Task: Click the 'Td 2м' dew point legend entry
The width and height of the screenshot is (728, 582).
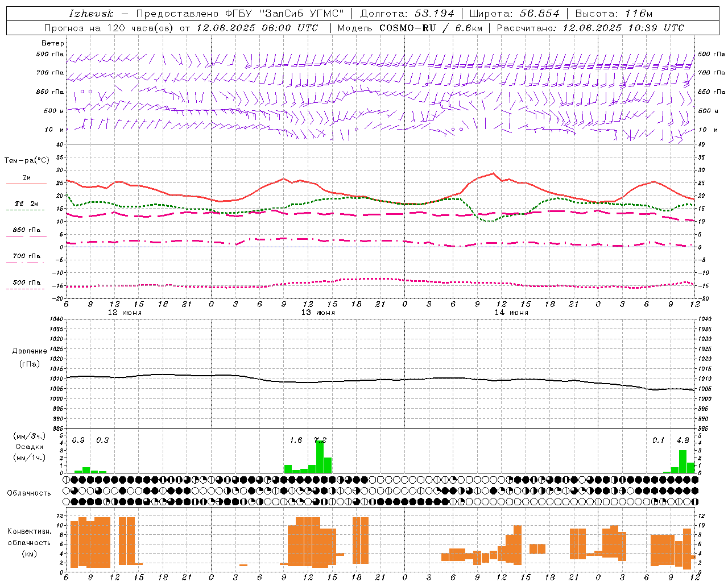Action: (27, 203)
